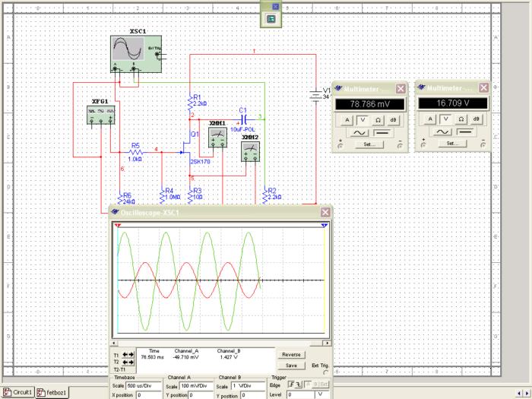Select DC signal mode on the 78.786 mV multimeter
532x399 pixels.
pyautogui.click(x=382, y=133)
